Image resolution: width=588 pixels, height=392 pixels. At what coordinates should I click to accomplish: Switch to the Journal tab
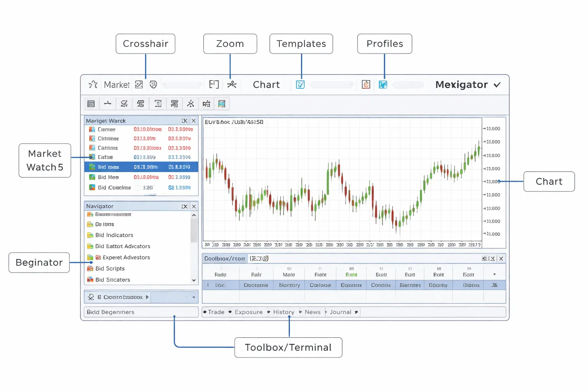click(340, 312)
